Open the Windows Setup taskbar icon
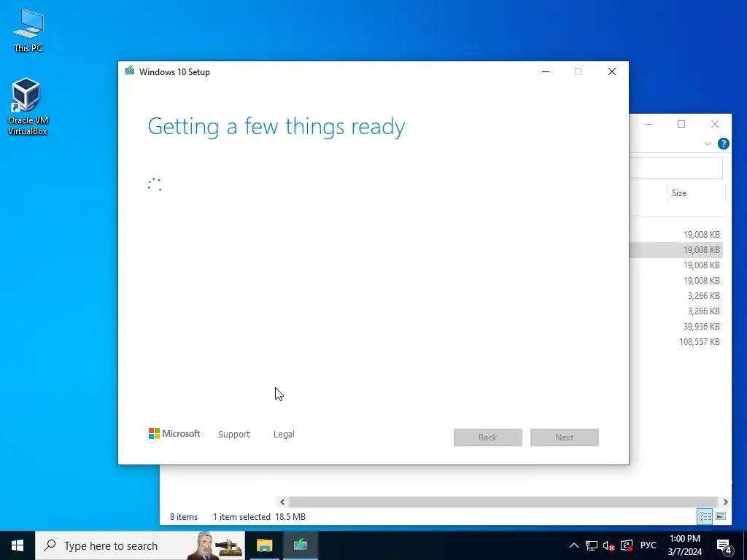 [x=300, y=545]
